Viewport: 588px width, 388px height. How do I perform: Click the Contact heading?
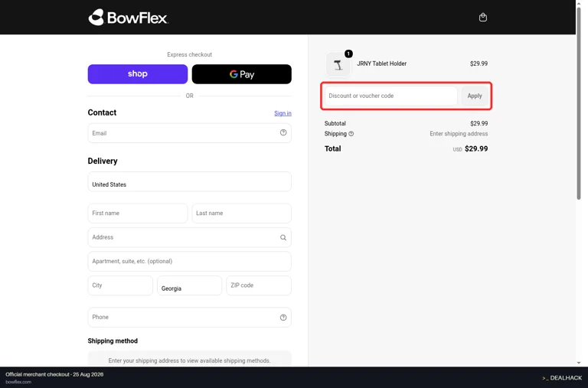pyautogui.click(x=102, y=112)
